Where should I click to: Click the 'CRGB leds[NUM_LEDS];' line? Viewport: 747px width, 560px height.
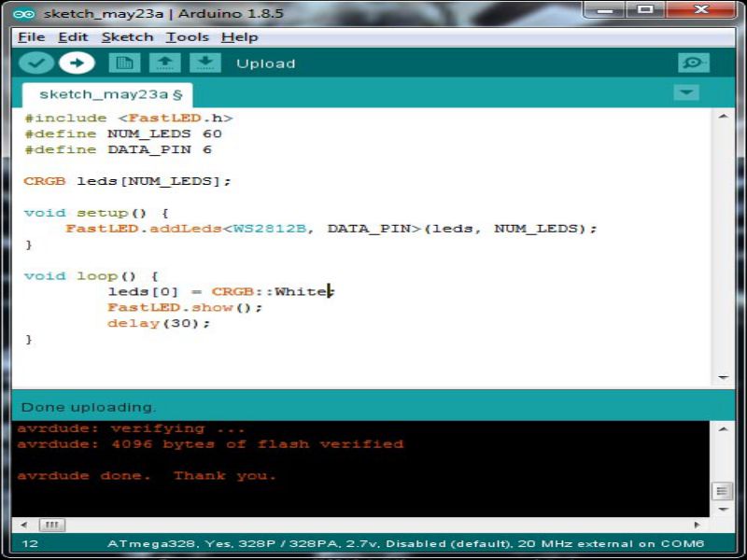click(127, 181)
